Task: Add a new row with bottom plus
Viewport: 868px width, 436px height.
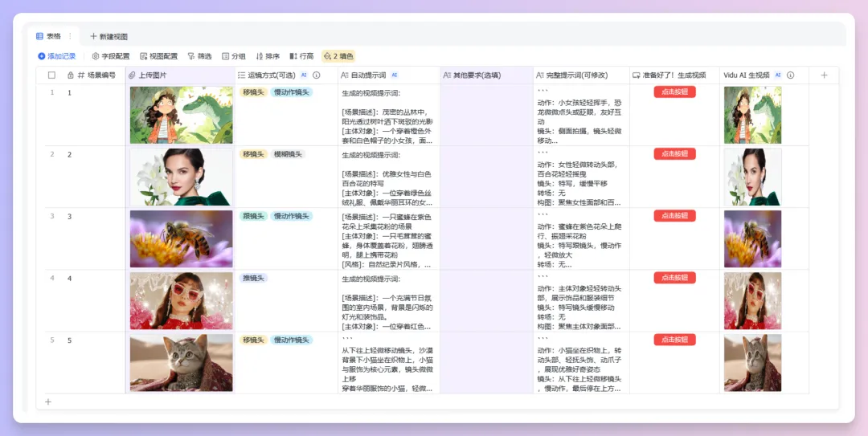Action: pos(48,401)
